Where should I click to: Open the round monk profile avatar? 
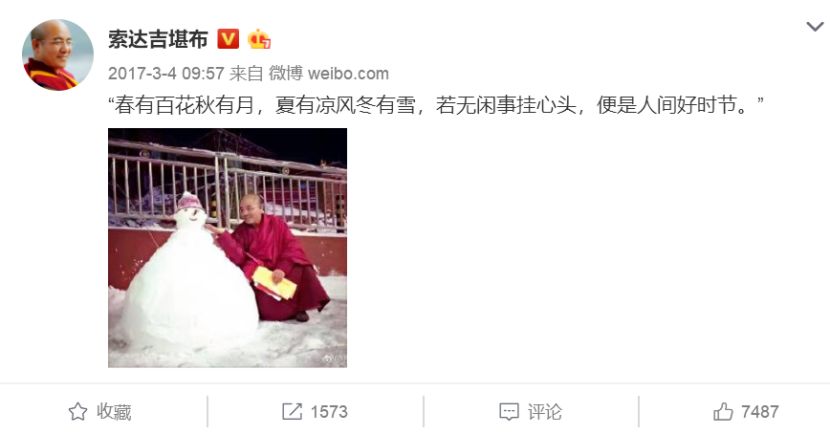[x=58, y=55]
